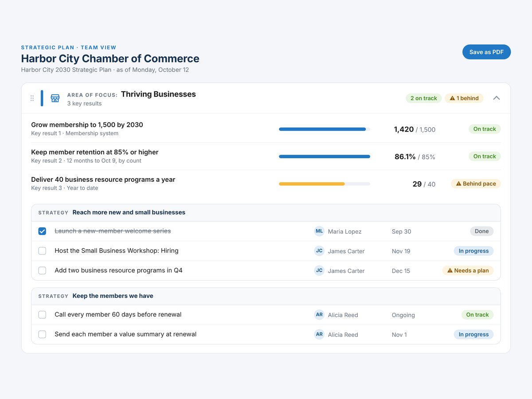Screen dimensions: 532x399
Task: Click Alicia Reed in the renewal call row
Action: (343, 315)
